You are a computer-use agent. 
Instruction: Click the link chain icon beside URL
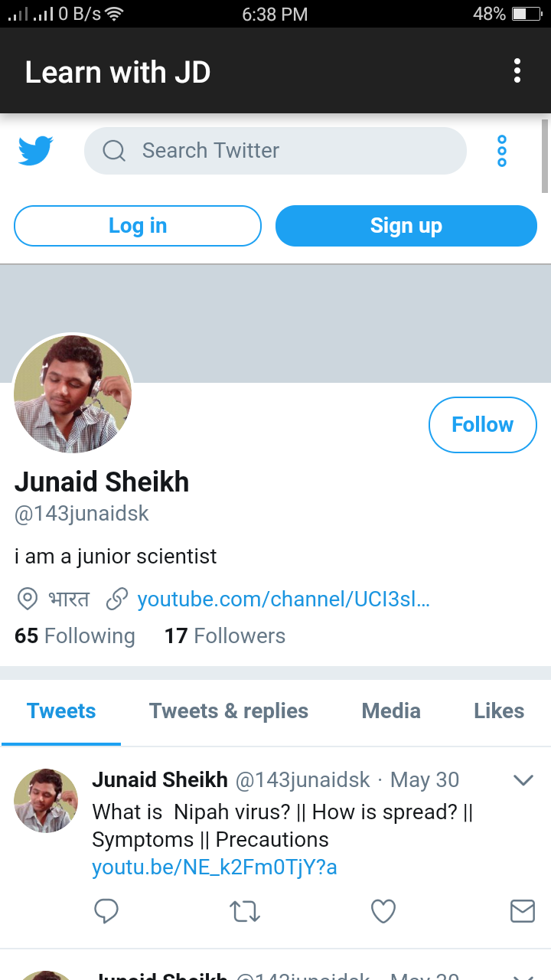tap(116, 599)
